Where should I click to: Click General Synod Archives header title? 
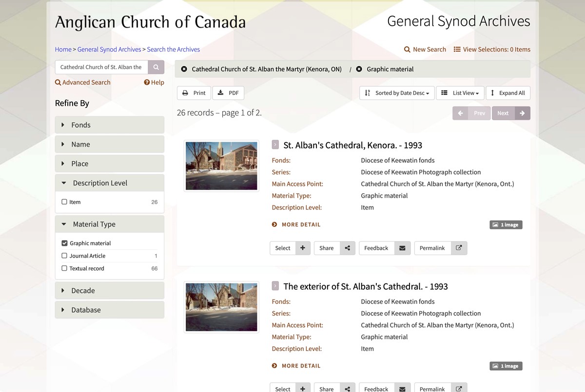click(459, 21)
